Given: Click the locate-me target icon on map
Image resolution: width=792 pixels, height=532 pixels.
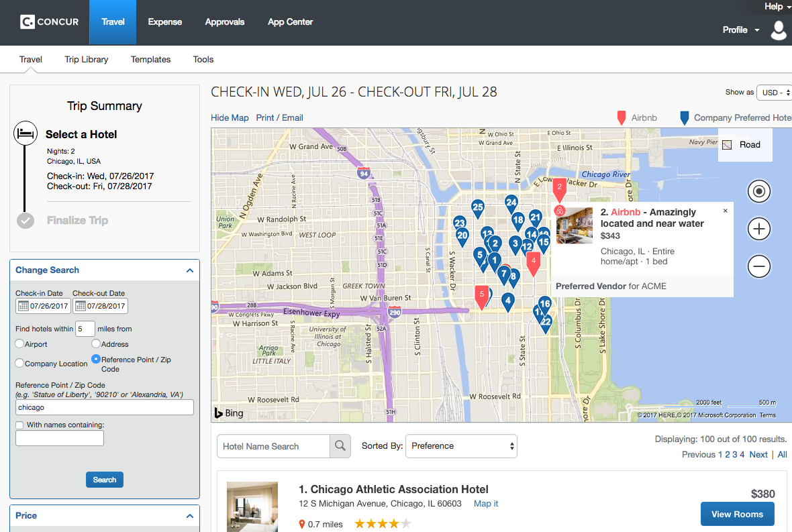Looking at the screenshot, I should pyautogui.click(x=758, y=191).
